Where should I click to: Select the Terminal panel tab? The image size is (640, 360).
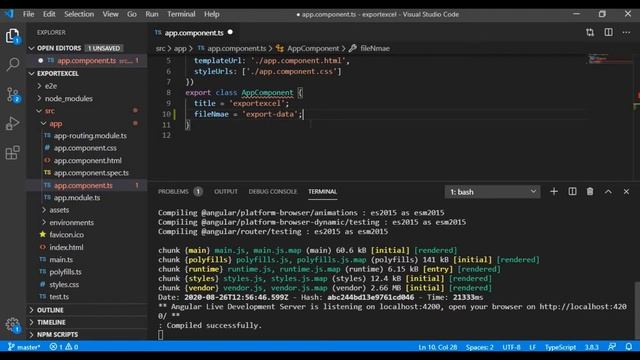point(322,191)
